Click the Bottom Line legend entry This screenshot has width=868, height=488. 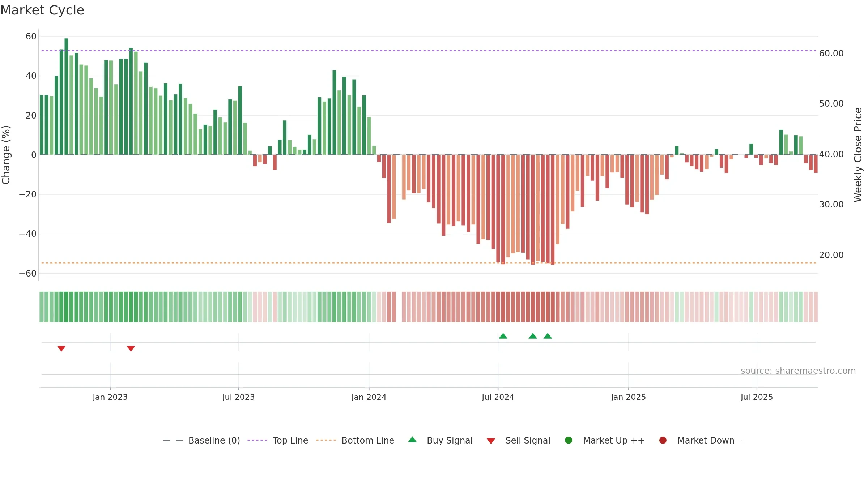click(x=355, y=440)
